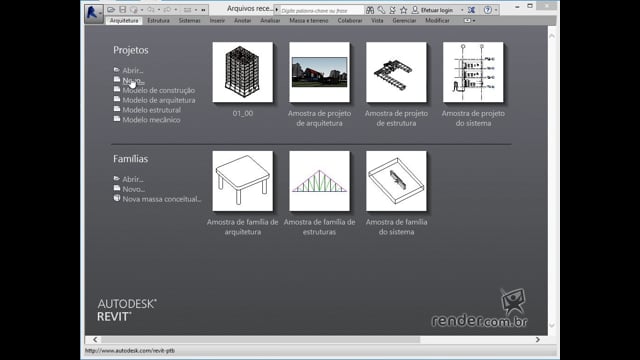The width and height of the screenshot is (640, 360).
Task: Click the Save icon in quick access toolbar
Action: [122, 9]
